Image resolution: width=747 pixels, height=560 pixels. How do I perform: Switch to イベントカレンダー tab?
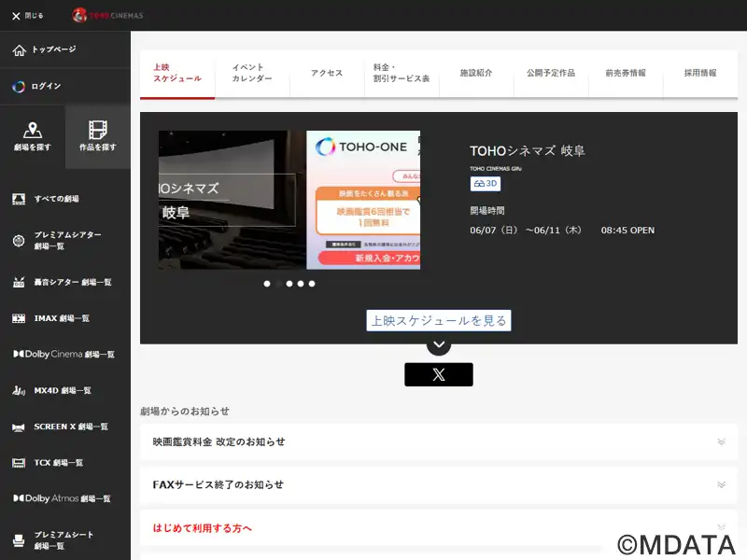[x=252, y=74]
